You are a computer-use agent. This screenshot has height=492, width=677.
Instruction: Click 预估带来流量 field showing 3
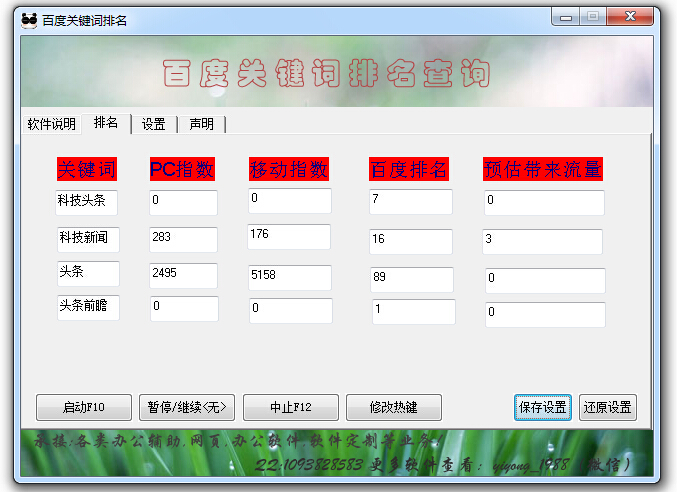tap(542, 242)
